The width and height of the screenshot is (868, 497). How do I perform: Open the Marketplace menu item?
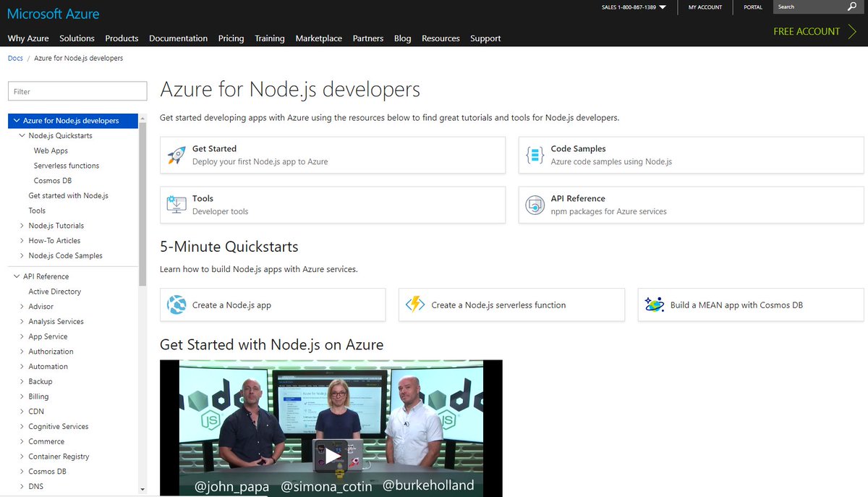click(319, 38)
